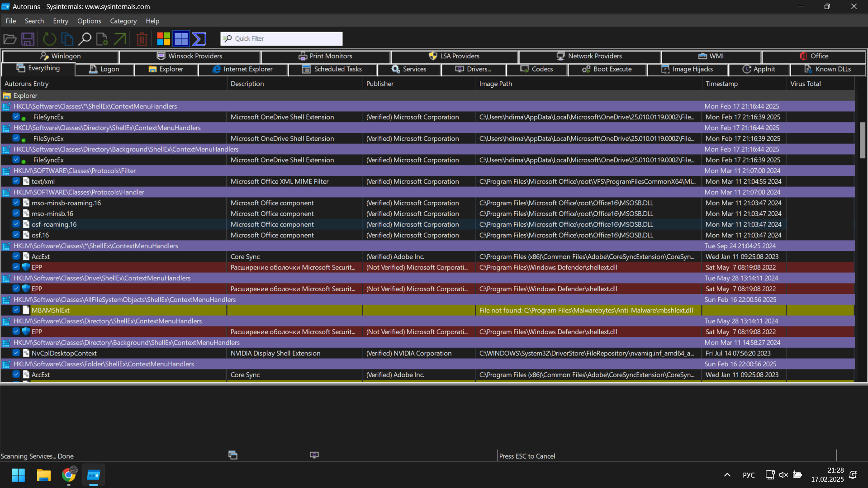868x488 pixels.
Task: Select the "File not found" Malwarebytes path cell
Action: click(x=588, y=310)
